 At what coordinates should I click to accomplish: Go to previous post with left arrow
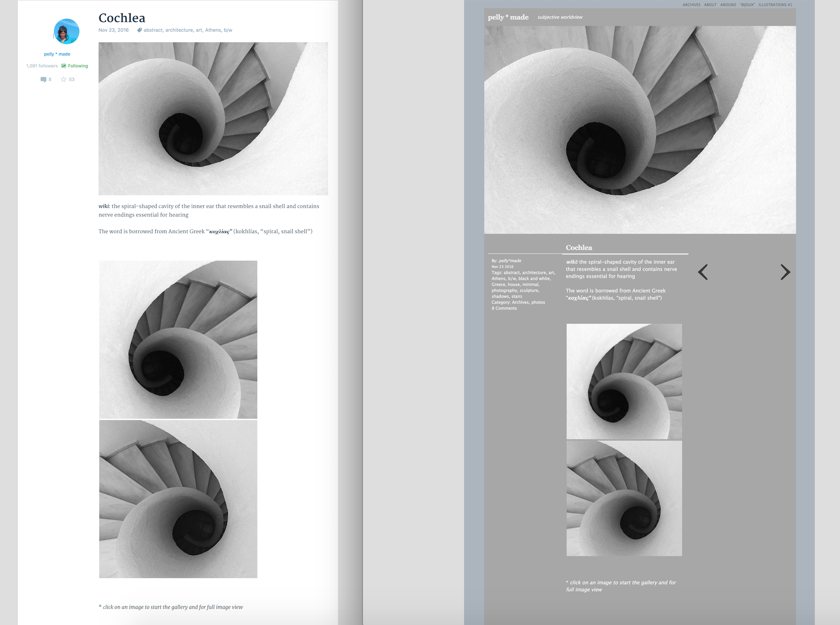[x=703, y=272]
